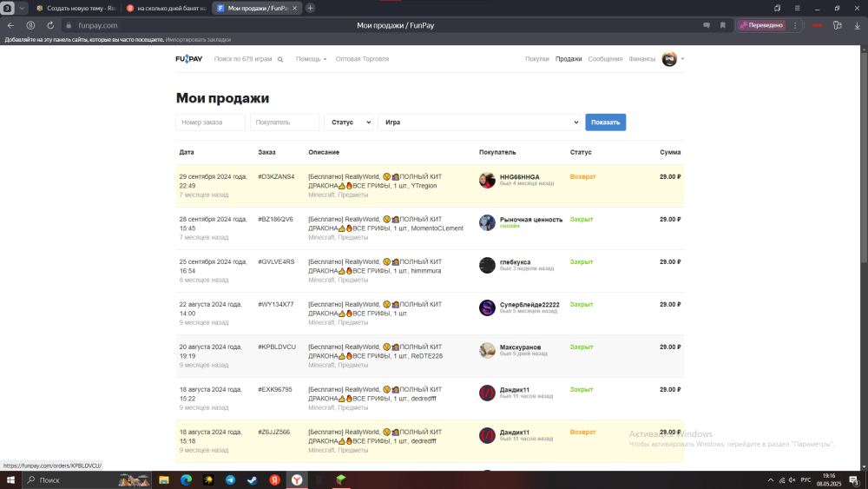The image size is (868, 489).
Task: Close the Мои продажи / FunPay tab
Action: [294, 9]
